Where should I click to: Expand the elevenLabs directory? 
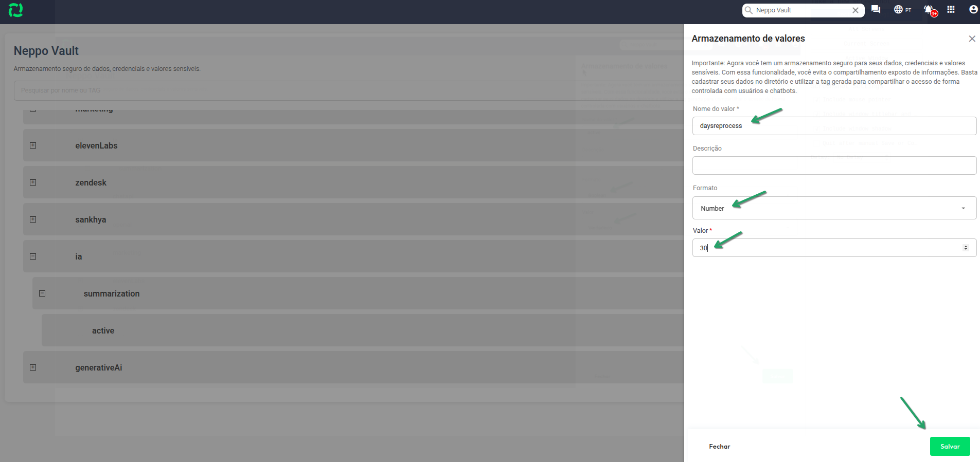click(x=33, y=145)
